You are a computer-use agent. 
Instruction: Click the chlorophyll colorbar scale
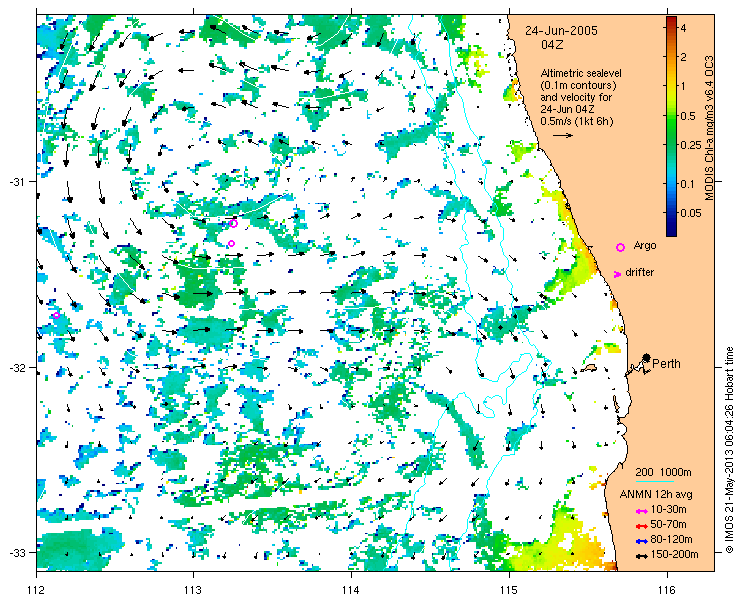point(671,126)
